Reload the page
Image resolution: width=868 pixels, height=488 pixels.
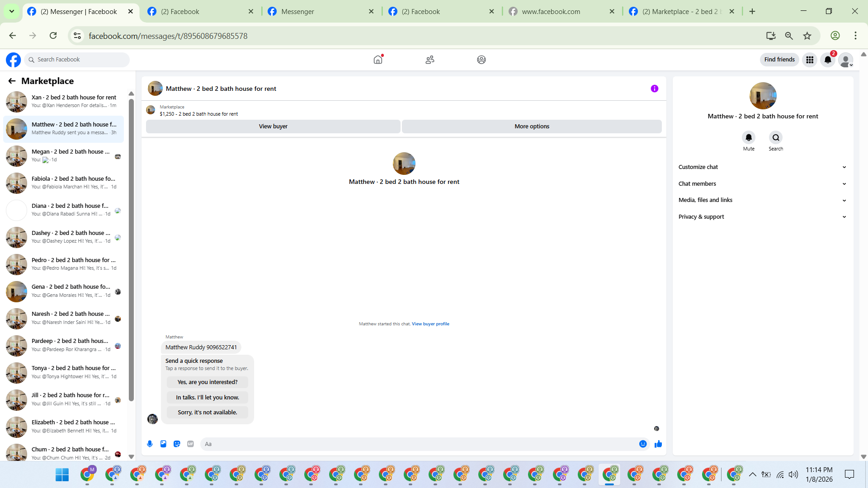click(x=53, y=36)
